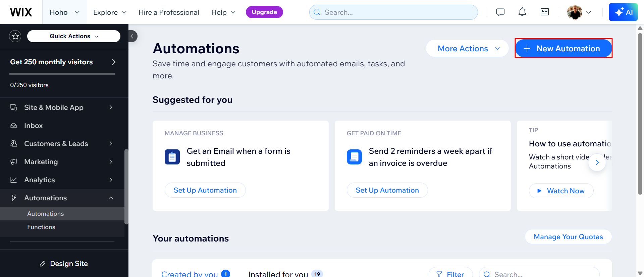Image resolution: width=644 pixels, height=277 pixels.
Task: Click the Site & Mobile App icon
Action: click(13, 108)
